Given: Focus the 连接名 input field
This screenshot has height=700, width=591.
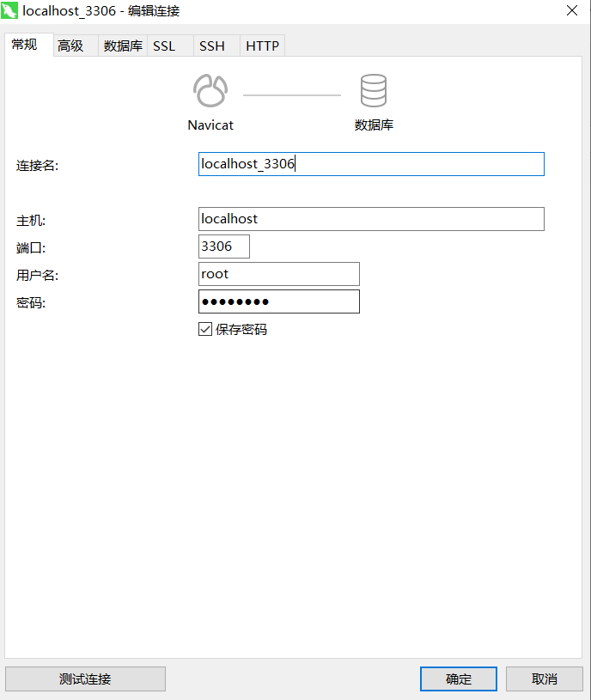Looking at the screenshot, I should pos(371,164).
